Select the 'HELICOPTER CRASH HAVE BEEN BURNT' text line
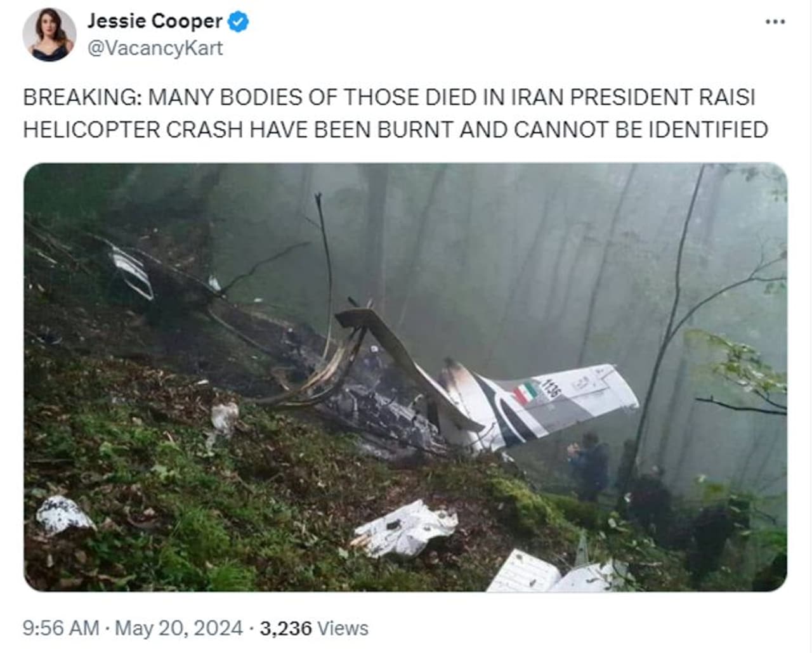Image resolution: width=812 pixels, height=653 pixels. pyautogui.click(x=395, y=129)
